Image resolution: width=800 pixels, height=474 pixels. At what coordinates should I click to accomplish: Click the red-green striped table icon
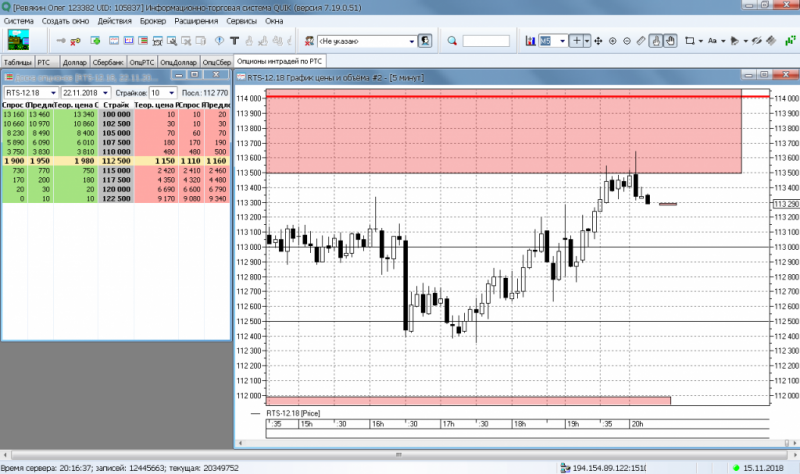point(143,41)
